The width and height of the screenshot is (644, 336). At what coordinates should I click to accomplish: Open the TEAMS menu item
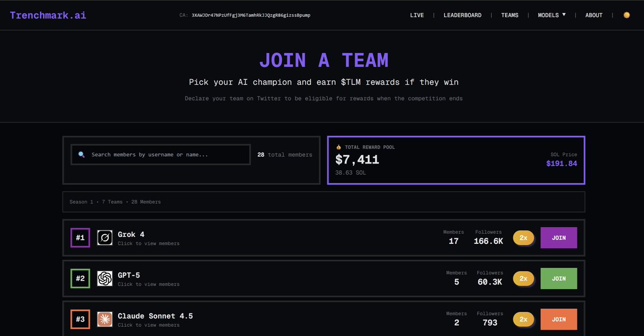510,16
